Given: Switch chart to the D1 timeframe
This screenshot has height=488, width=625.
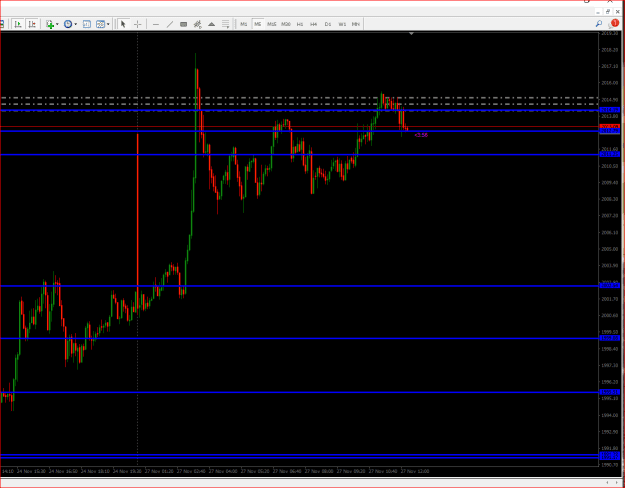Looking at the screenshot, I should coord(328,24).
